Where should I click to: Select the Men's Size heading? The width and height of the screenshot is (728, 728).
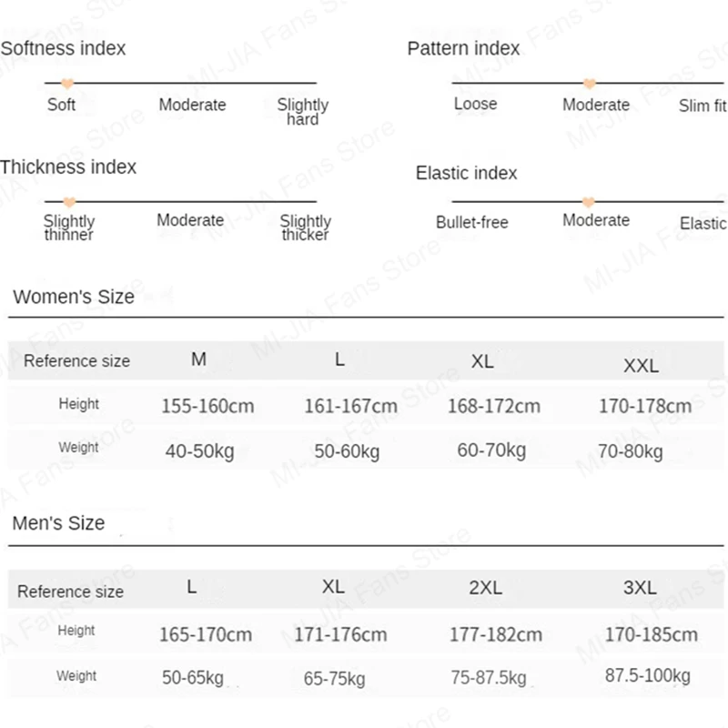(x=58, y=523)
